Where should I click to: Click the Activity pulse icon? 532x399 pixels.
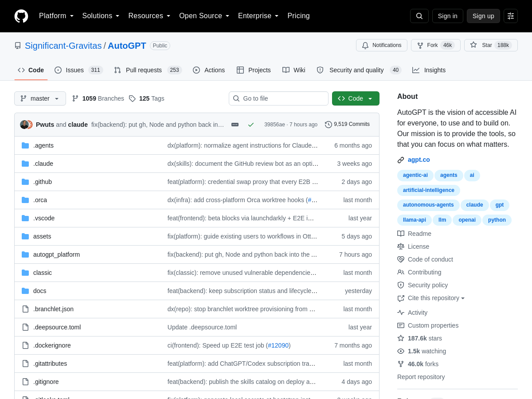click(401, 313)
